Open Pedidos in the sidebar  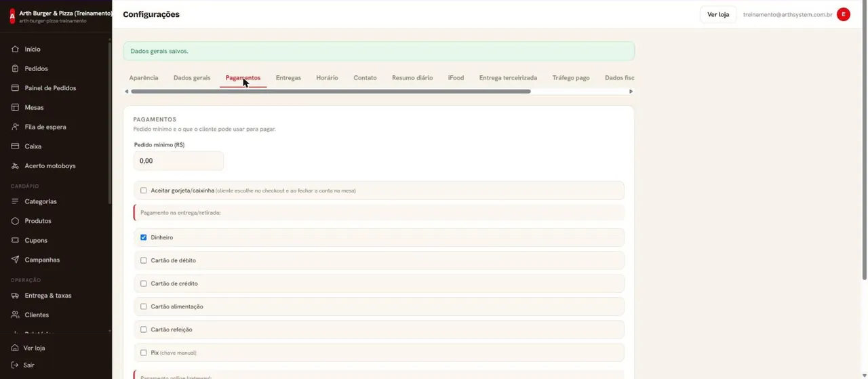coord(36,68)
